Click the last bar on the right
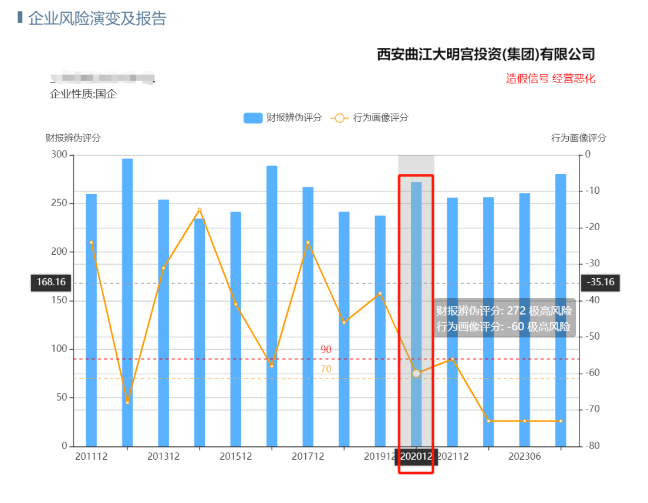648x503 pixels. click(561, 310)
